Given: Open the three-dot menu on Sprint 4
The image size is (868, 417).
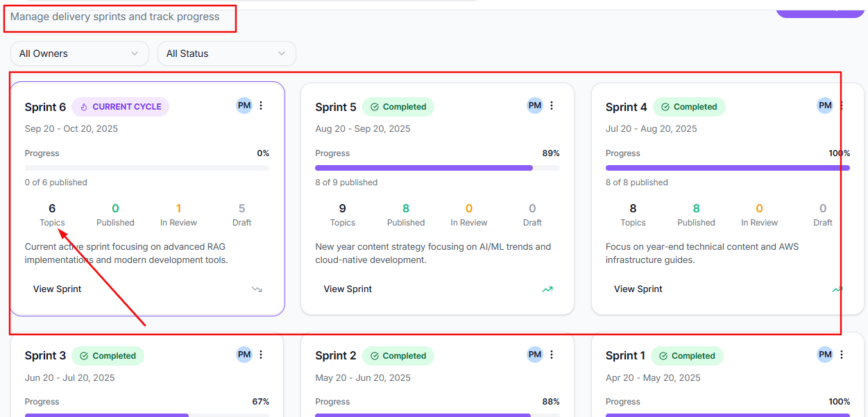Looking at the screenshot, I should tap(841, 105).
